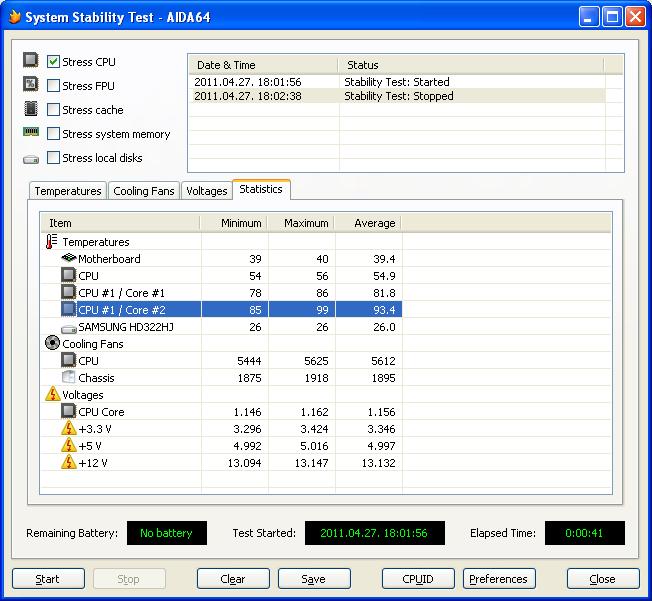
Task: Click the Chassis fan case icon
Action: (x=68, y=377)
